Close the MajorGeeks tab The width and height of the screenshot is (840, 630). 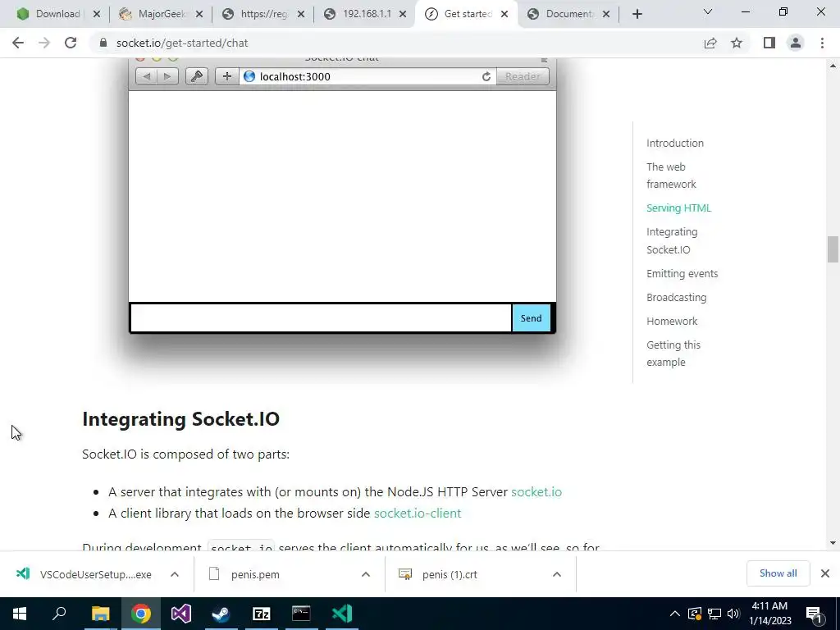199,14
